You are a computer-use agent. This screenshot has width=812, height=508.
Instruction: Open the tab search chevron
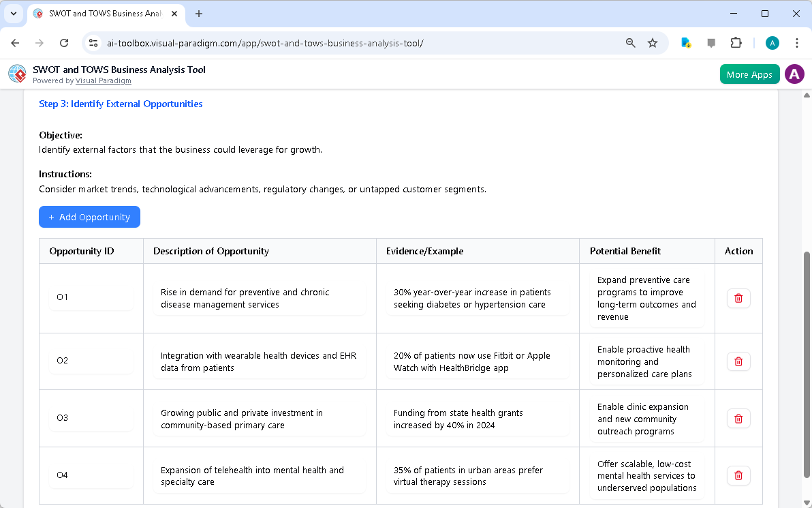pos(14,14)
